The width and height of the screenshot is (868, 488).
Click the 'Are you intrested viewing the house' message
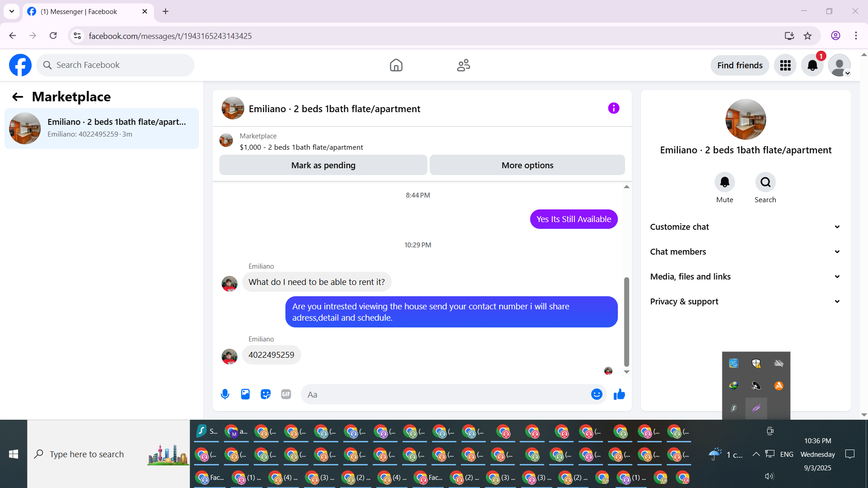coord(451,312)
